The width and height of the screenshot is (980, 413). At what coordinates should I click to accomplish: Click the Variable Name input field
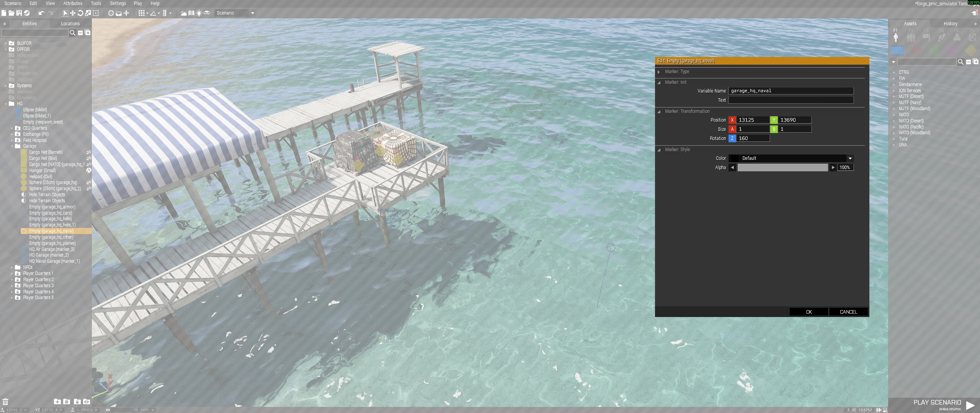pos(791,91)
